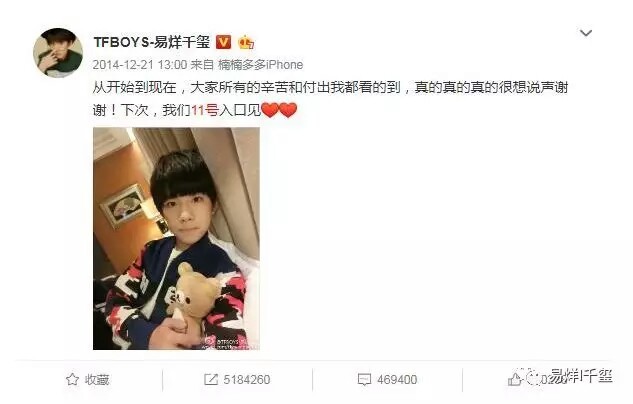Click the second red heart emoji
This screenshot has width=633, height=404.
[288, 110]
